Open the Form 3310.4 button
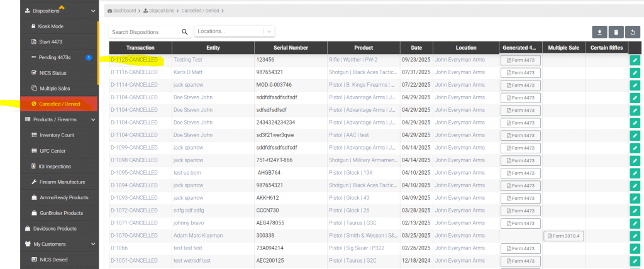Screen dimensions: 644x269 tap(563, 236)
